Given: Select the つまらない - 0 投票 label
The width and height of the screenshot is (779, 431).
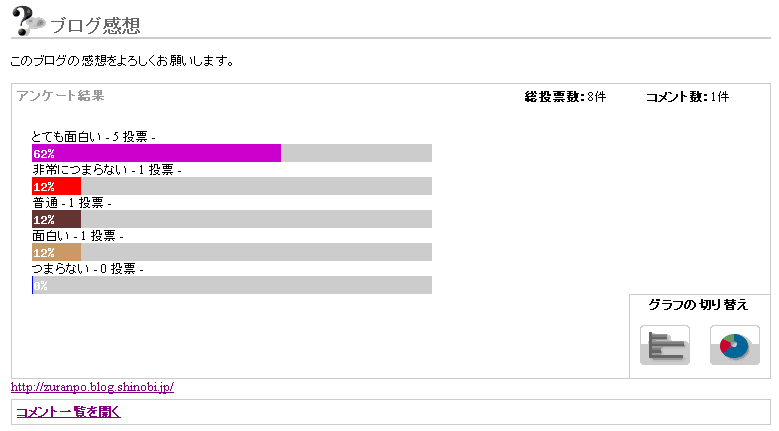Looking at the screenshot, I should 87,269.
